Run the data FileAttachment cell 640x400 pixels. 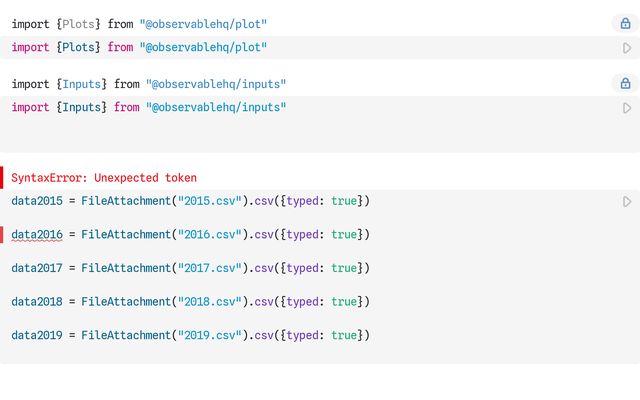[627, 202]
